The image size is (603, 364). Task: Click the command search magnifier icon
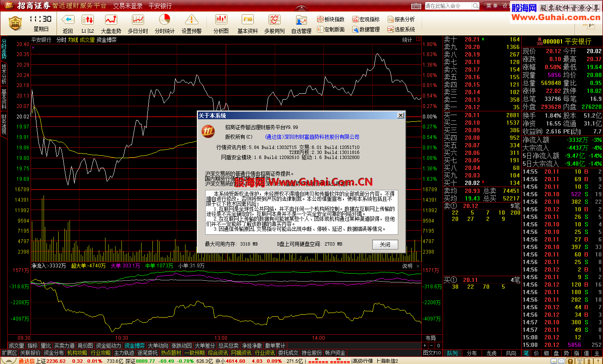pos(476,6)
